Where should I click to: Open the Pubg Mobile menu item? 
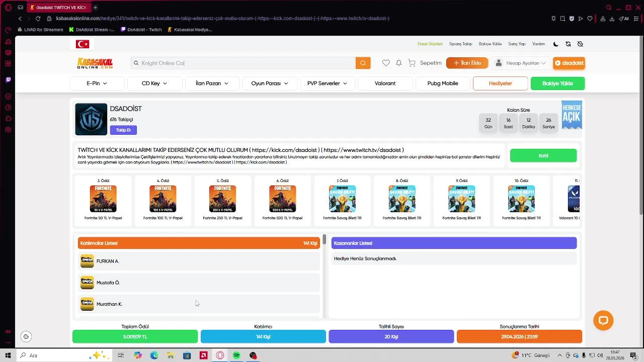click(x=443, y=83)
